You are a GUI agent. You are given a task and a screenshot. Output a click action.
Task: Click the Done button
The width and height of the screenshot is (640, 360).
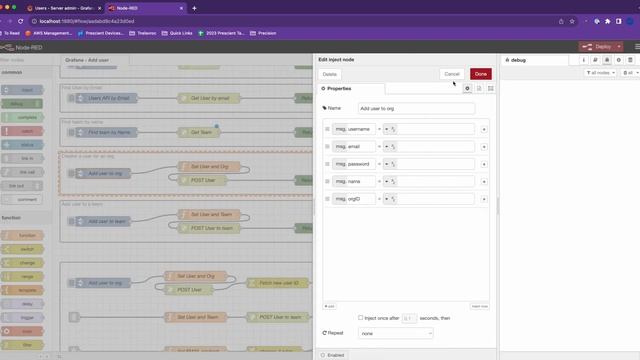click(481, 74)
